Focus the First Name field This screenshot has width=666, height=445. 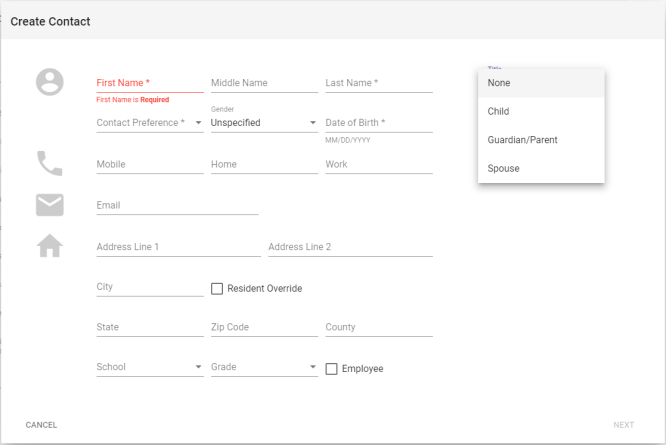coord(149,83)
